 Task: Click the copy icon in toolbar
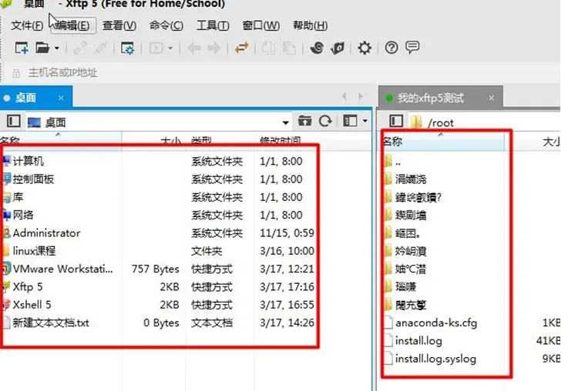268,48
